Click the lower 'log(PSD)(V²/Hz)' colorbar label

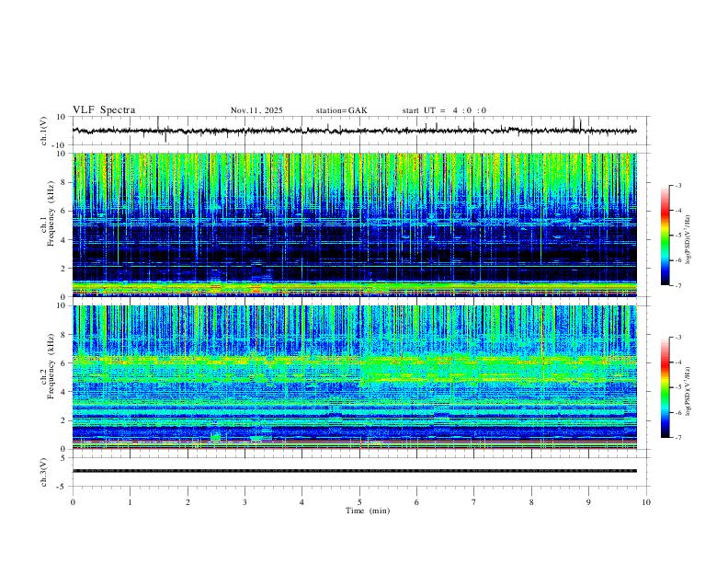tap(688, 392)
